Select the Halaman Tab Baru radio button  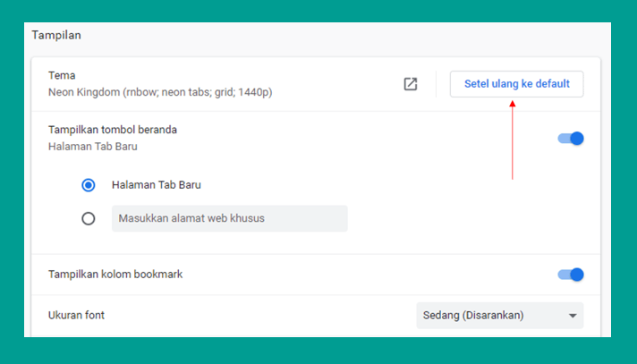click(89, 185)
